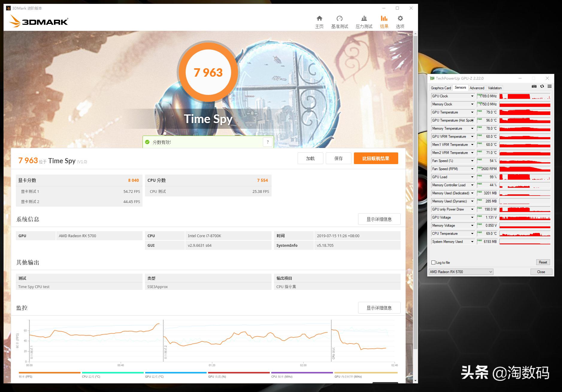Switch to the Graphics Card tab
Viewport: 562px width, 392px height.
440,88
